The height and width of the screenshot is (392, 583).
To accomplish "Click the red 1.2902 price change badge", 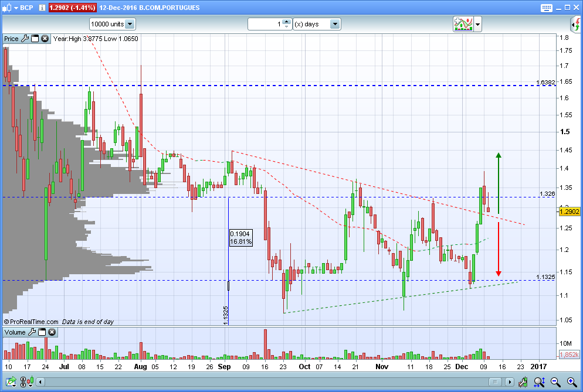I will click(72, 8).
